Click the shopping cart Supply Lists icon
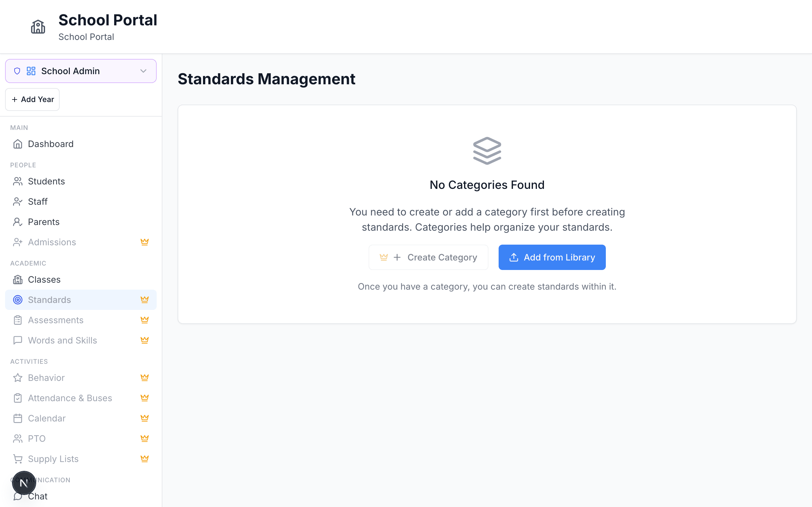This screenshot has width=812, height=507. [18, 459]
